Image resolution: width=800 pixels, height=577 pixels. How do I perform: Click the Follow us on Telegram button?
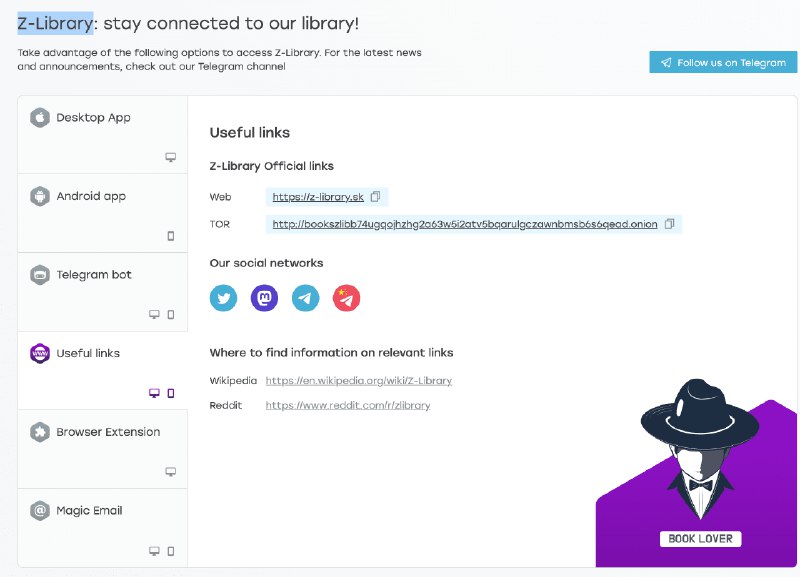point(724,62)
